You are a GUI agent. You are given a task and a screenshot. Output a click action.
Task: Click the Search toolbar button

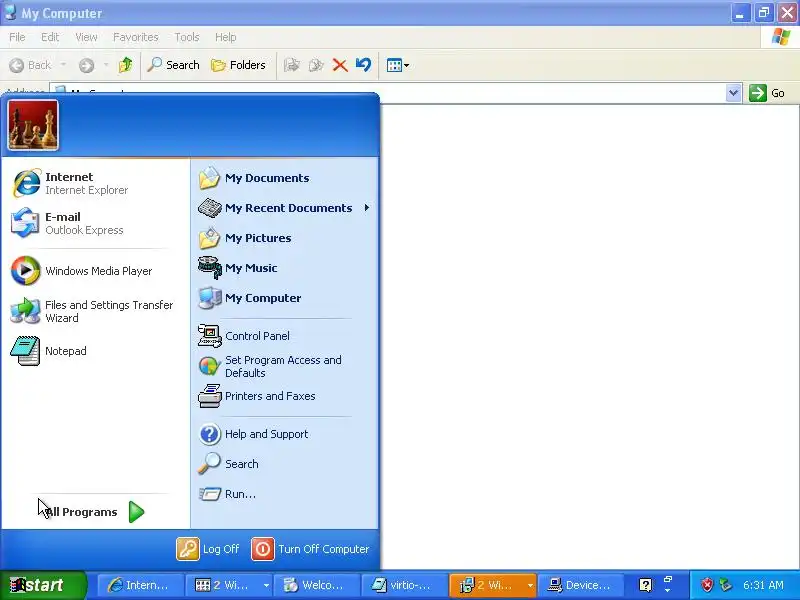click(173, 65)
